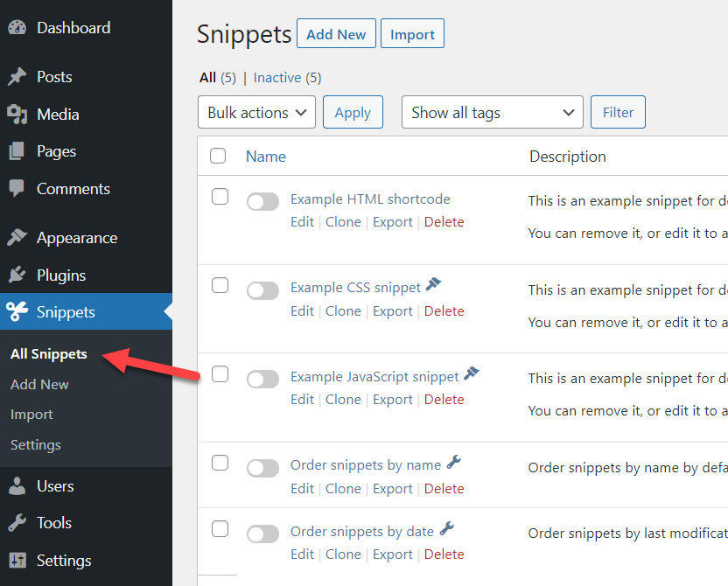Click the Appearance paintbrush icon
Viewport: 728px width, 586px height.
click(x=17, y=238)
